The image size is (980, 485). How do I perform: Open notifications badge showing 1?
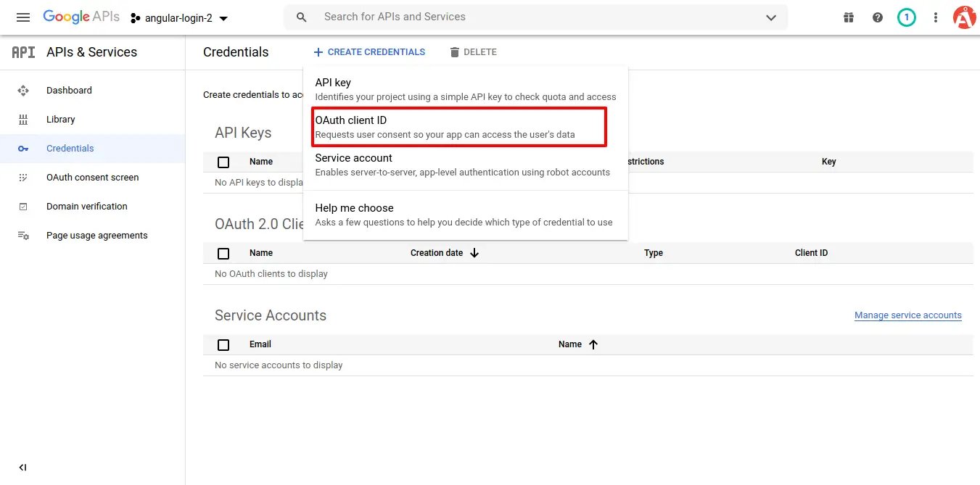(906, 17)
